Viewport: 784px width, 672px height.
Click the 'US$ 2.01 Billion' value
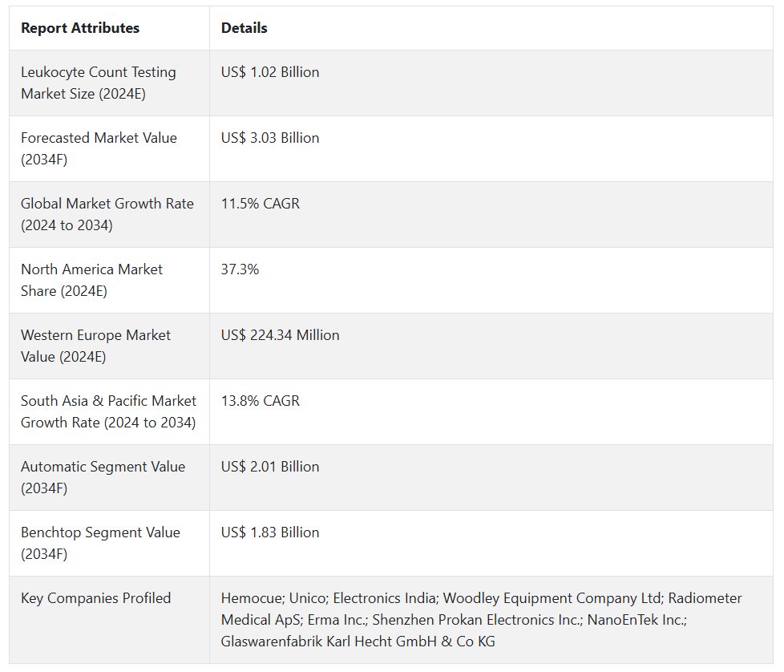[x=270, y=467]
